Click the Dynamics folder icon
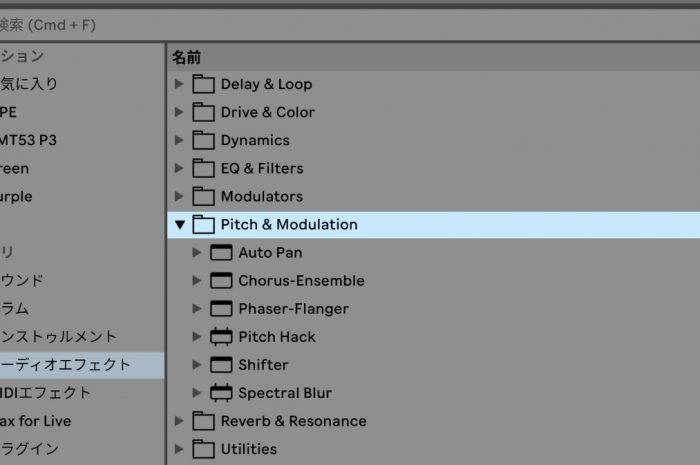Image resolution: width=700 pixels, height=465 pixels. 203,140
